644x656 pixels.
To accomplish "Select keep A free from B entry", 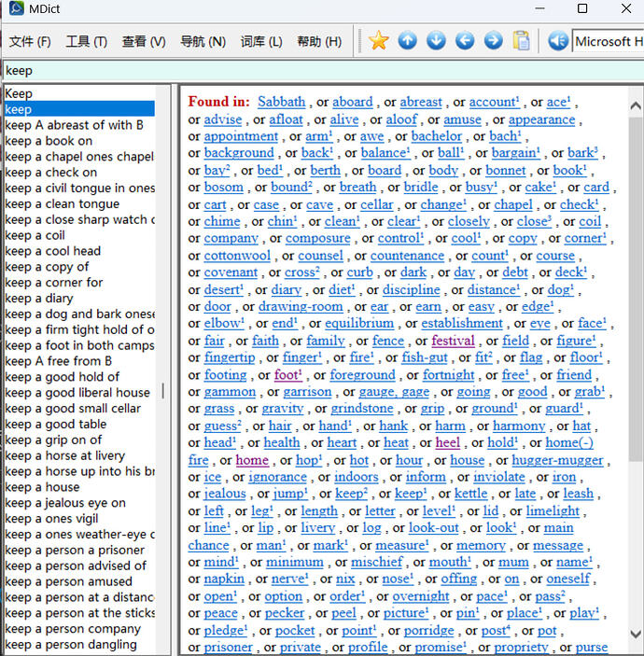I will 58,361.
